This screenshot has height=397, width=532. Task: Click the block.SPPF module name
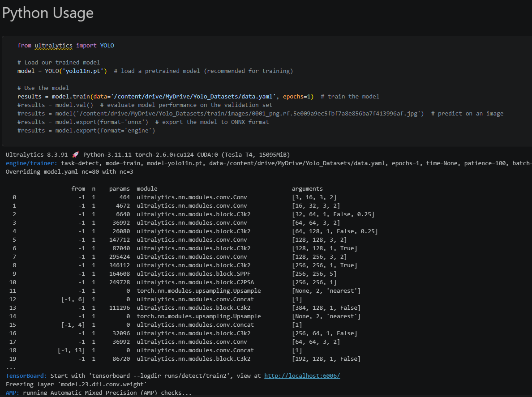(193, 273)
